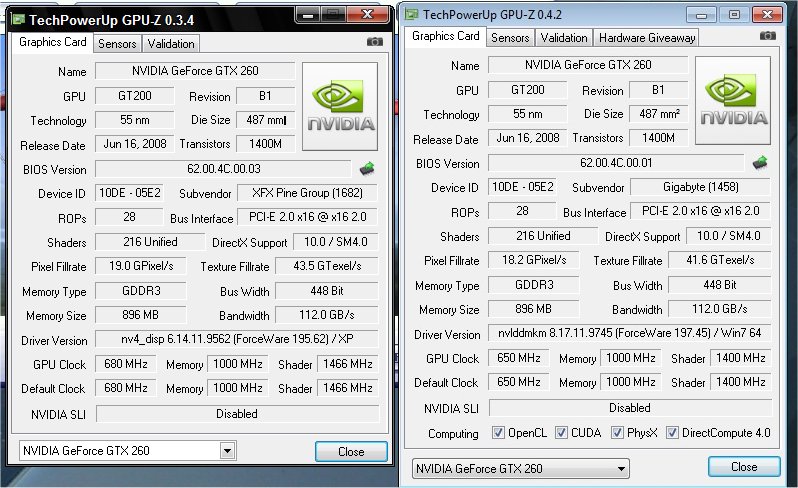Click Subvendor field Gigabyte (1458)
This screenshot has height=488, width=798.
point(700,187)
